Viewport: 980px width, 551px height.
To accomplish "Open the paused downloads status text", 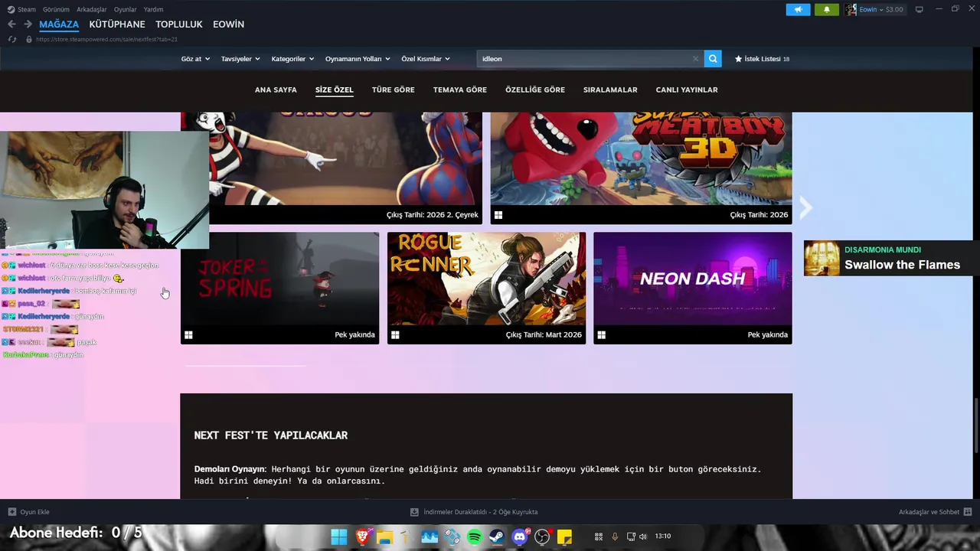I will 480,512.
